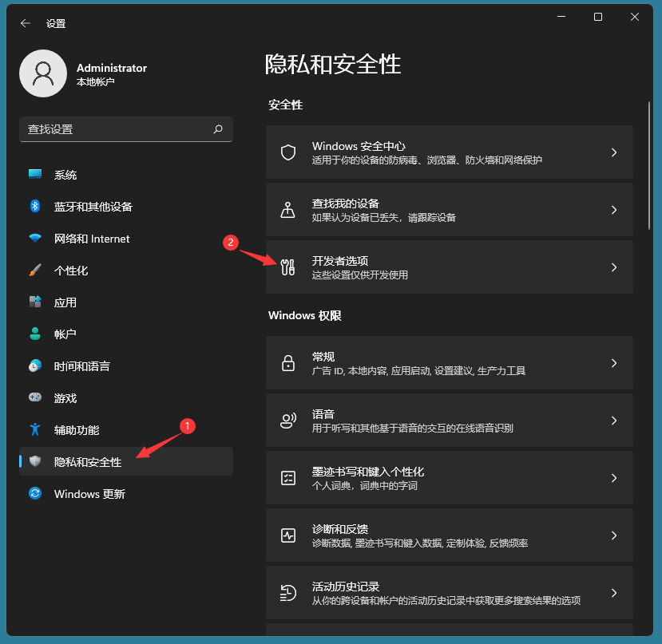The width and height of the screenshot is (662, 644).
Task: Click the shield icon of Windows 安全中心
Action: pyautogui.click(x=288, y=152)
